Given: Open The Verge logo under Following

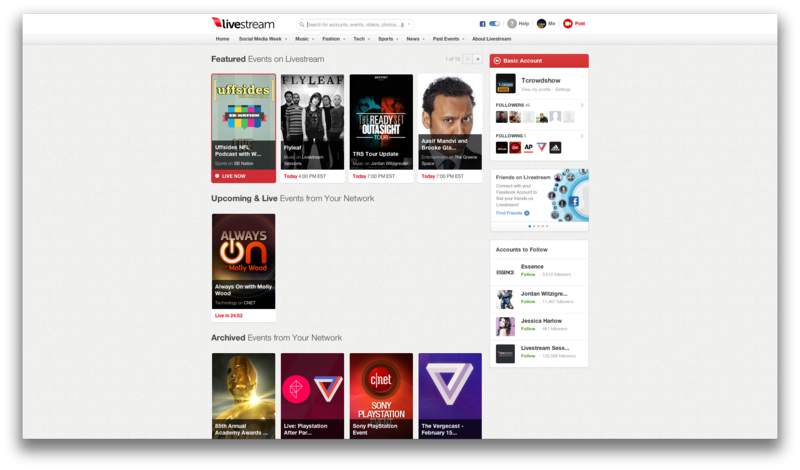Looking at the screenshot, I should [542, 147].
